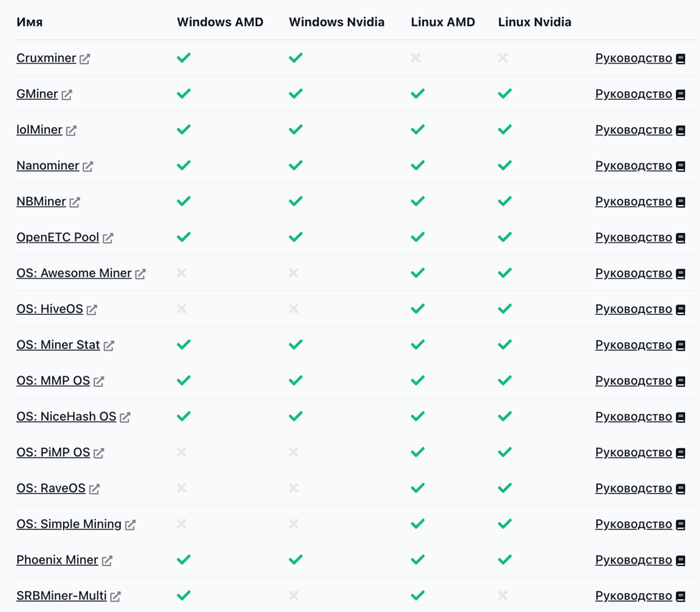700x612 pixels.
Task: Click book icon in the NBMiner row
Action: (x=680, y=202)
